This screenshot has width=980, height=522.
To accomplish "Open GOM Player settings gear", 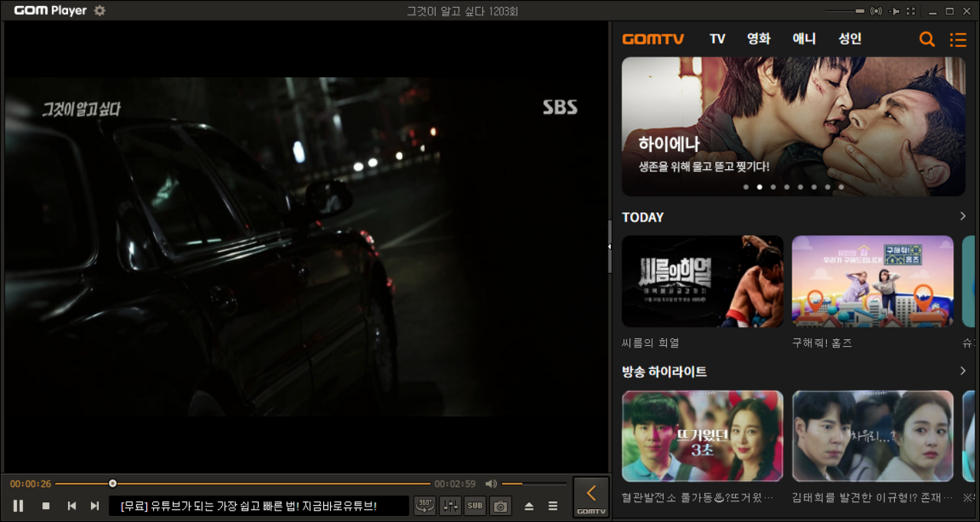I will tap(100, 11).
